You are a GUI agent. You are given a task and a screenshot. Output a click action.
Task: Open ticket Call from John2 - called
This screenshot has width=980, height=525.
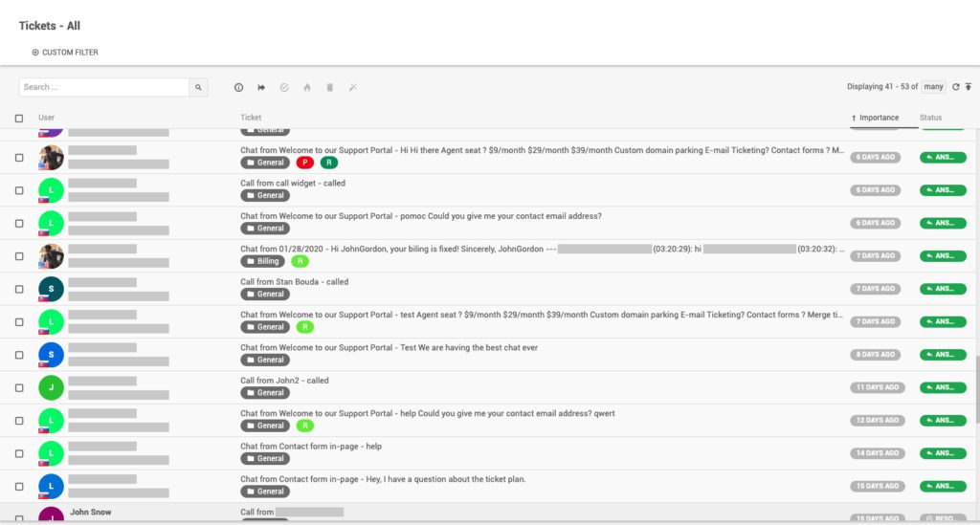284,381
